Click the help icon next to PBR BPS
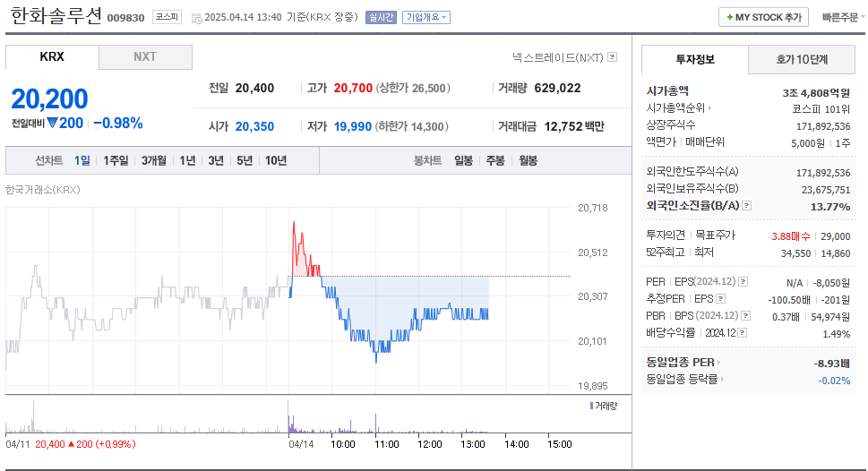 pos(745,316)
